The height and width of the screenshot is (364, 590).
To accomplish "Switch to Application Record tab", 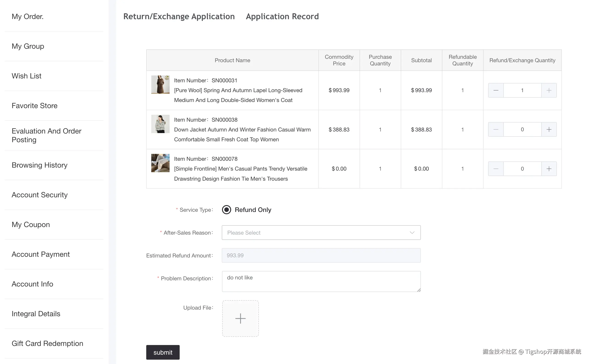I will coord(282,16).
